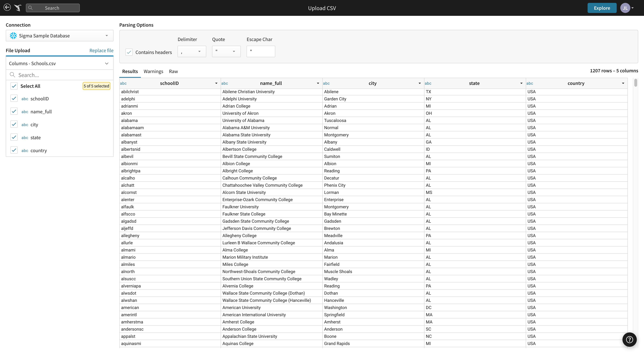Click the Replace file link
This screenshot has height=354, width=644.
click(101, 50)
